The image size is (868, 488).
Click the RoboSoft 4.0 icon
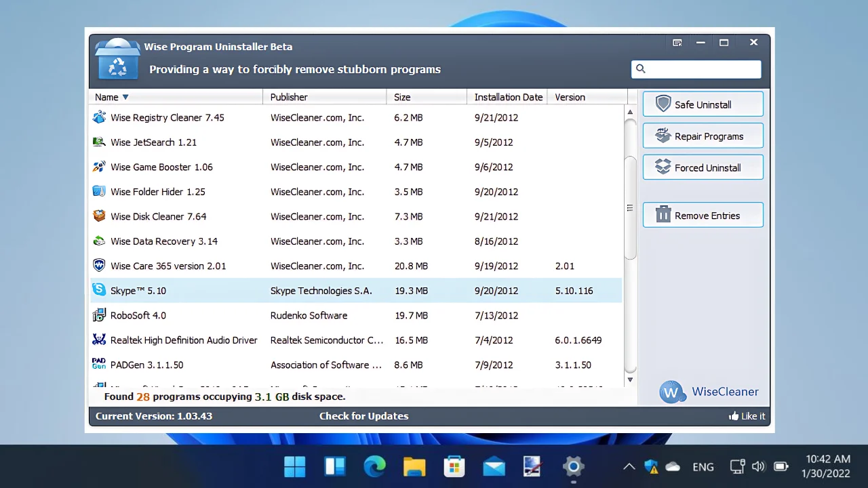point(99,315)
